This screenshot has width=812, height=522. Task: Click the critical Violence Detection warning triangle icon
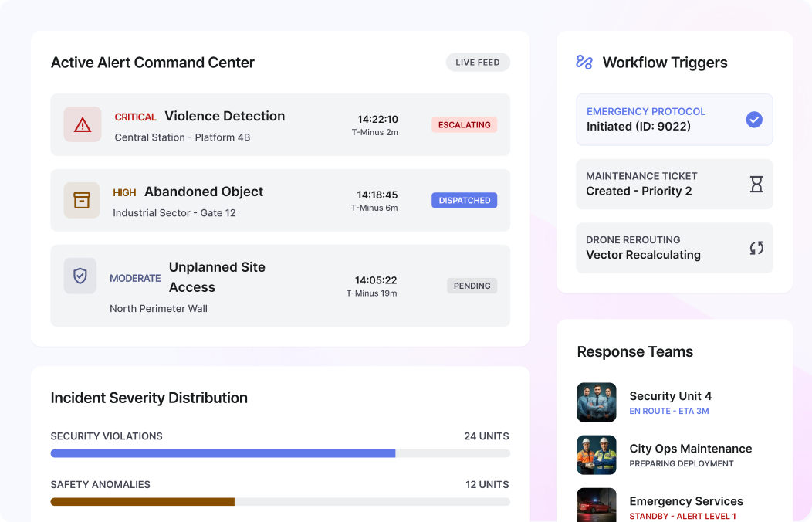[x=81, y=124]
